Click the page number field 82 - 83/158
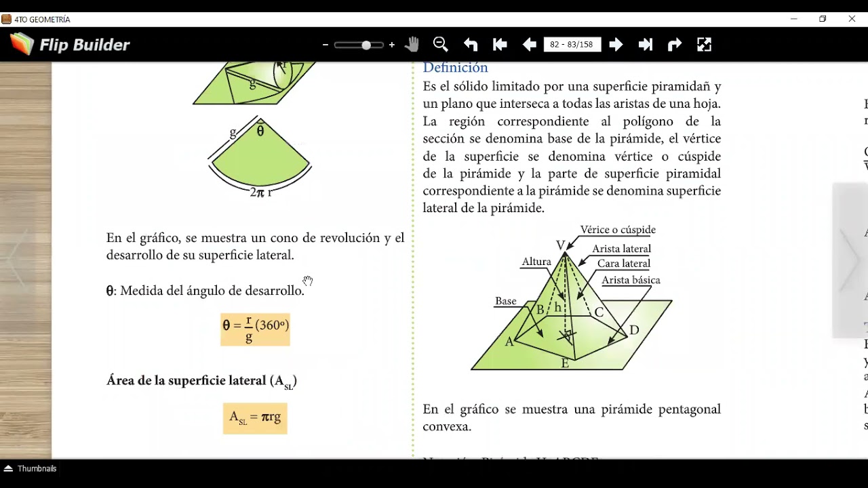 pos(572,45)
